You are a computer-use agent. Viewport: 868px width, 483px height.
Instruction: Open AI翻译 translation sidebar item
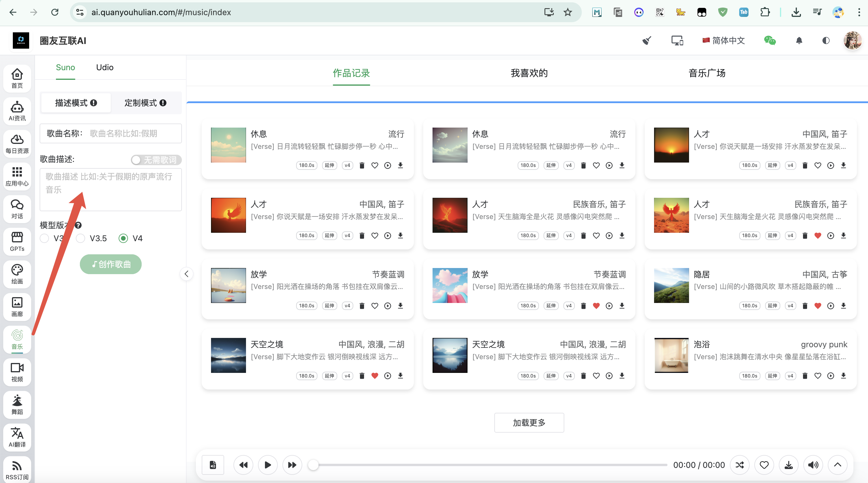[x=17, y=438]
